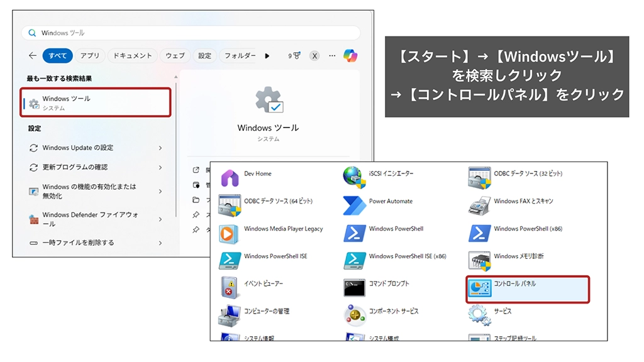The image size is (644, 362).
Task: Expand 更新プログラムの確認 chevron
Action: click(160, 167)
